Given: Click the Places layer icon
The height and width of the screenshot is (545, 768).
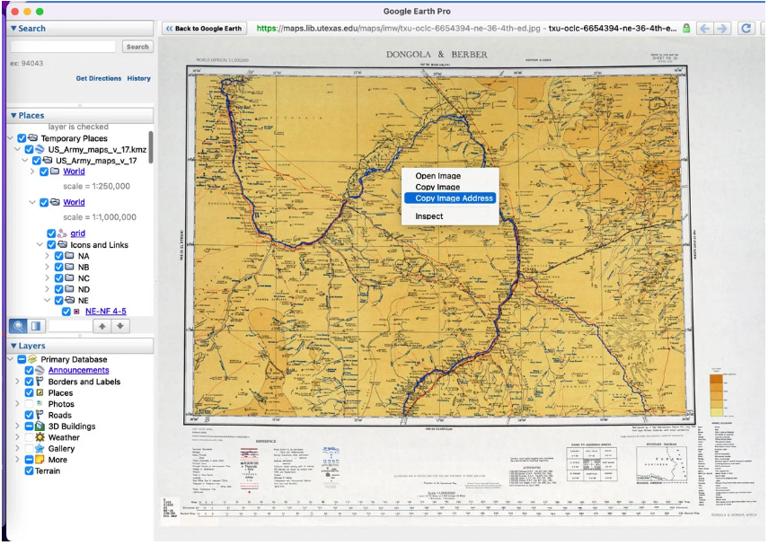Looking at the screenshot, I should point(40,393).
